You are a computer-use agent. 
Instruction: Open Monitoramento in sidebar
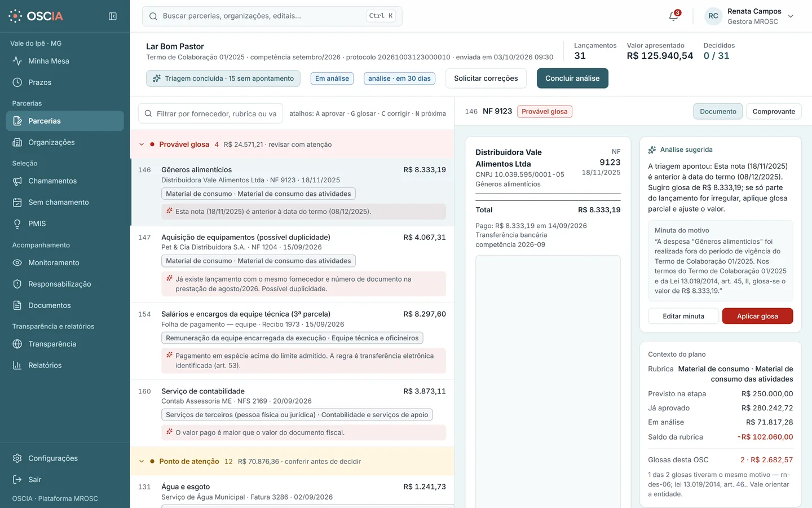coord(65,262)
